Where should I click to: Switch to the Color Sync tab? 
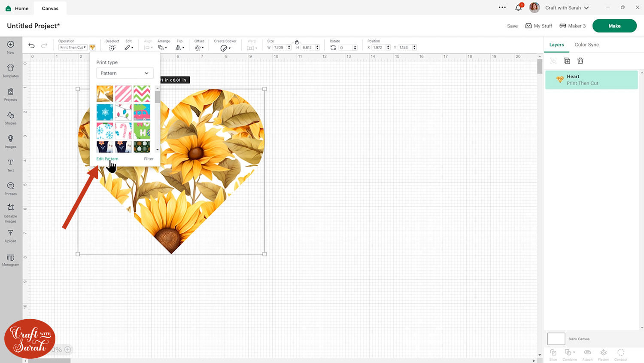(x=586, y=45)
